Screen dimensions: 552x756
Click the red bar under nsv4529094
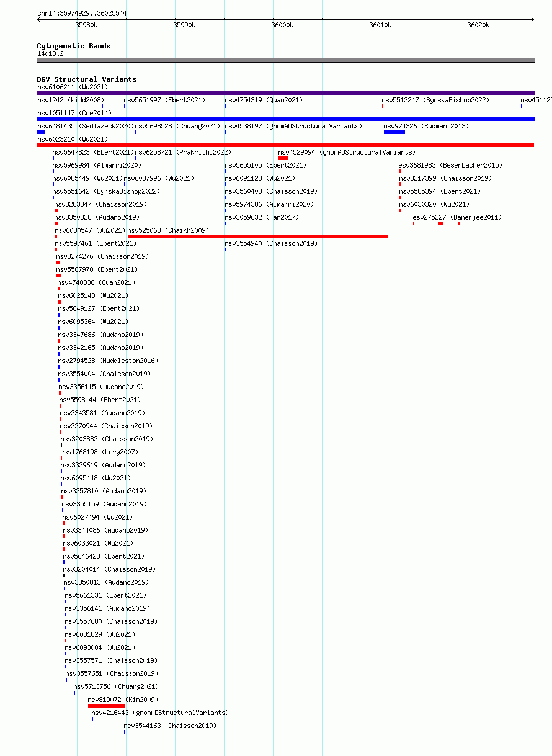pyautogui.click(x=283, y=158)
